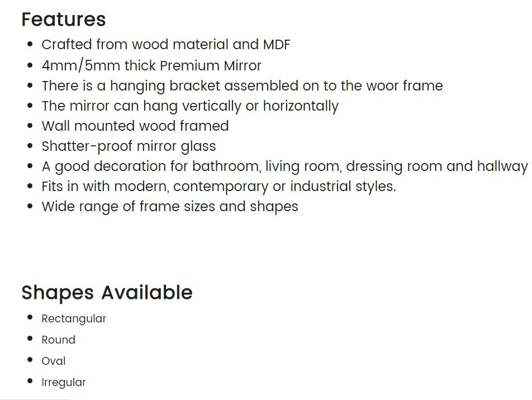Click the word 'MDF' in first bullet
This screenshot has width=532, height=400.
click(x=277, y=45)
